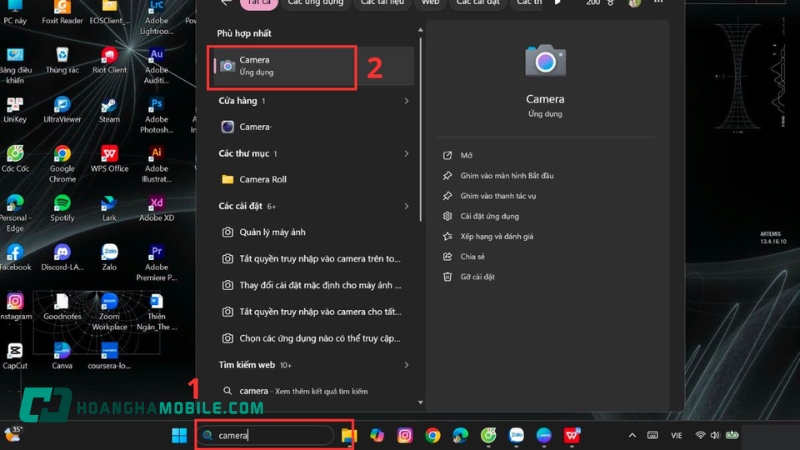
Task: Open volume speaker tray icon
Action: point(715,435)
